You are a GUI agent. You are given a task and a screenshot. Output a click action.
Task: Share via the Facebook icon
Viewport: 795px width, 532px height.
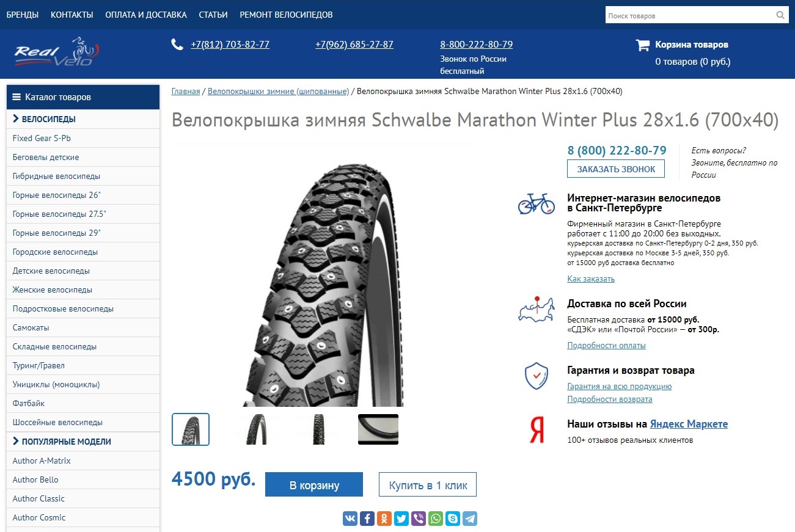click(367, 519)
